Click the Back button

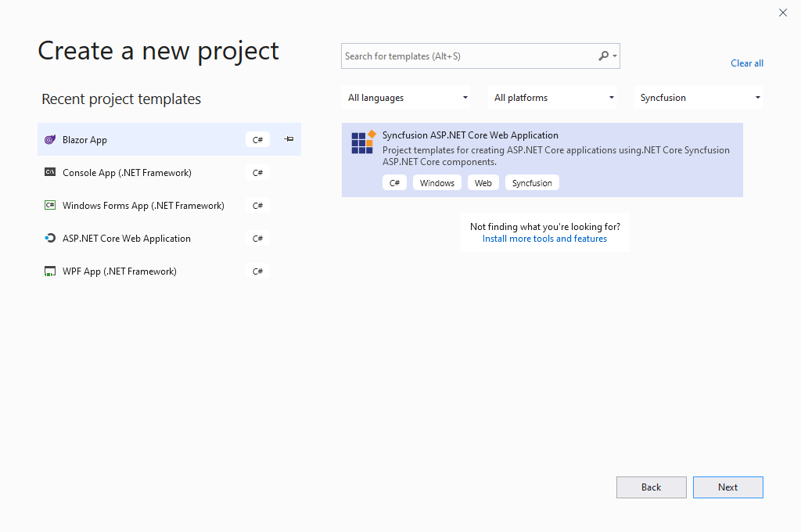pyautogui.click(x=652, y=487)
